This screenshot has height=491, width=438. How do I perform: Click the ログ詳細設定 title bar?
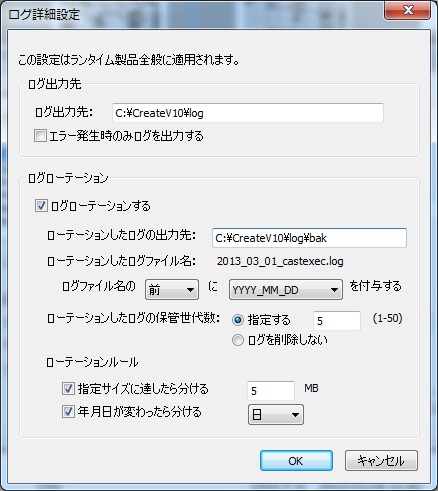click(193, 14)
